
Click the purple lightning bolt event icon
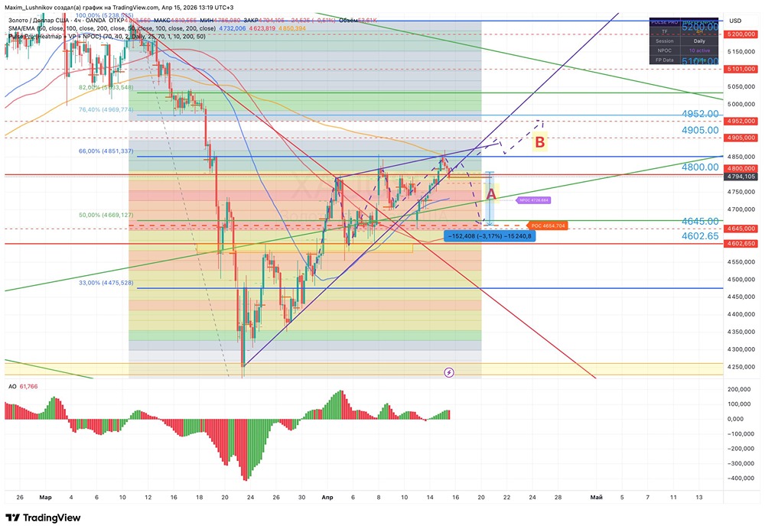click(449, 372)
